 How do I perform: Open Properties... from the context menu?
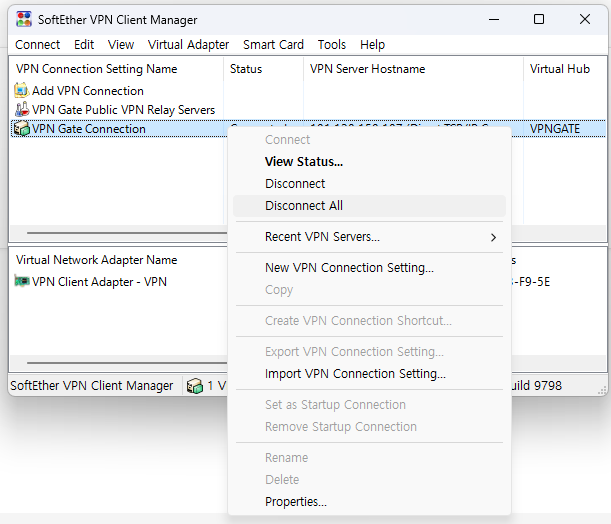(x=369, y=501)
